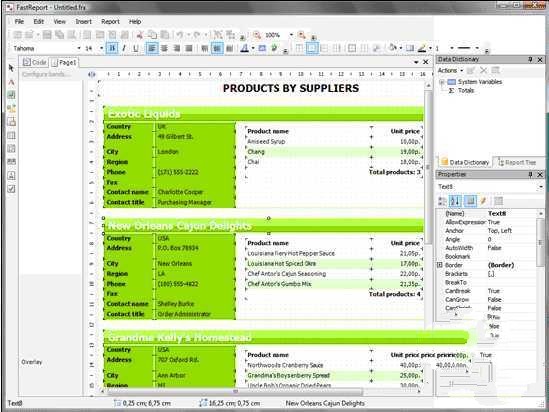The width and height of the screenshot is (549, 412).
Task: Click the highlight condition icon
Action: [262, 48]
